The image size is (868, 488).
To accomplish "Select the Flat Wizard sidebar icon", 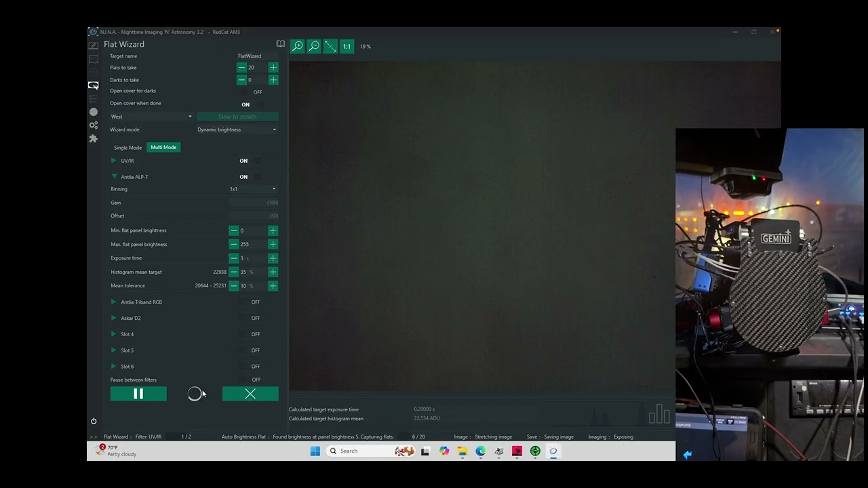I will 94,85.
